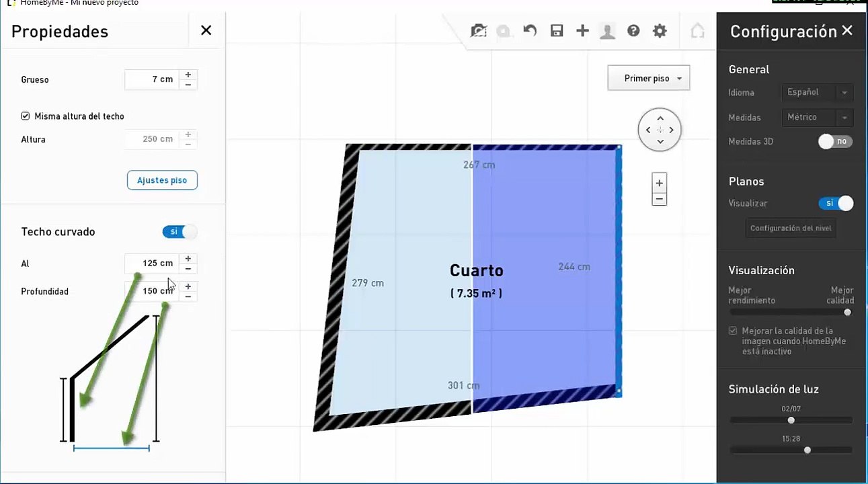This screenshot has height=484, width=868.
Task: Click the Grueso 7 cm input field
Action: [152, 79]
